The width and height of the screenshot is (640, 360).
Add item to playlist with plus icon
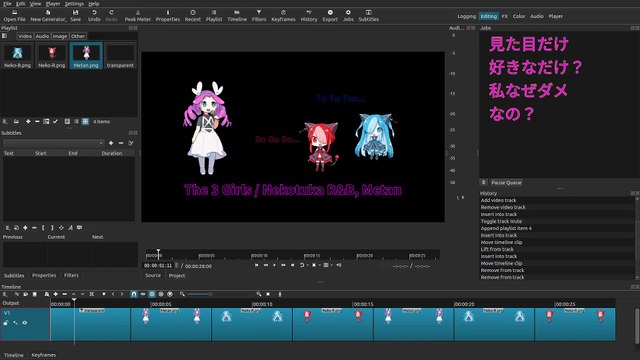pos(28,121)
